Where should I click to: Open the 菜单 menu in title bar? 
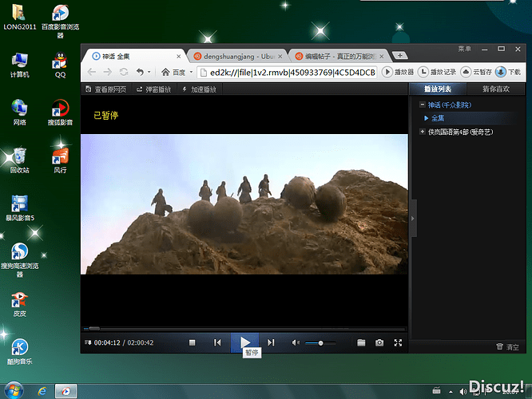[464, 49]
